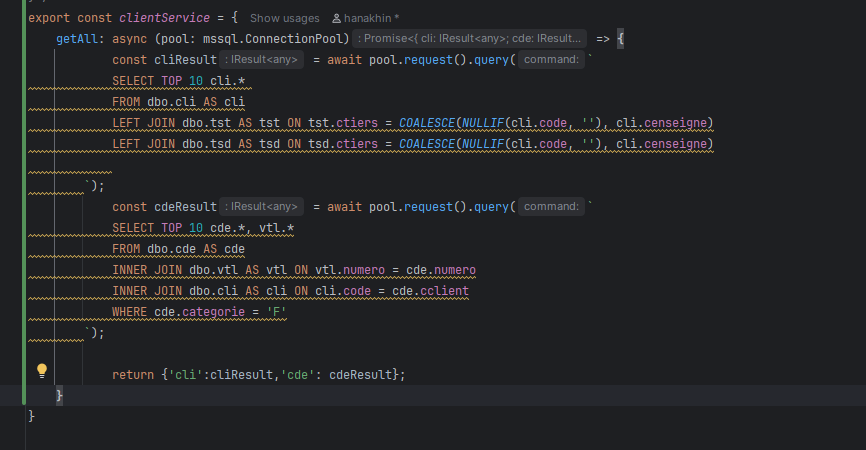Click the green change marker in gutter

tap(23, 200)
